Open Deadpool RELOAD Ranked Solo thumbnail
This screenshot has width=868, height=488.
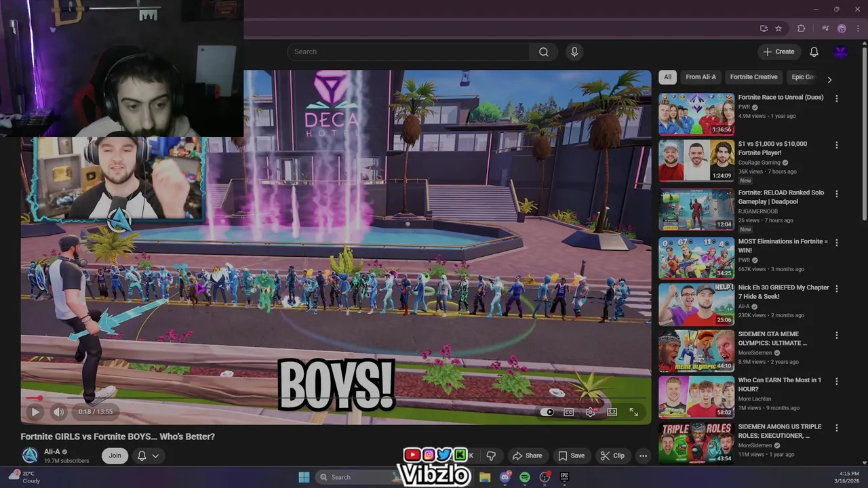696,209
